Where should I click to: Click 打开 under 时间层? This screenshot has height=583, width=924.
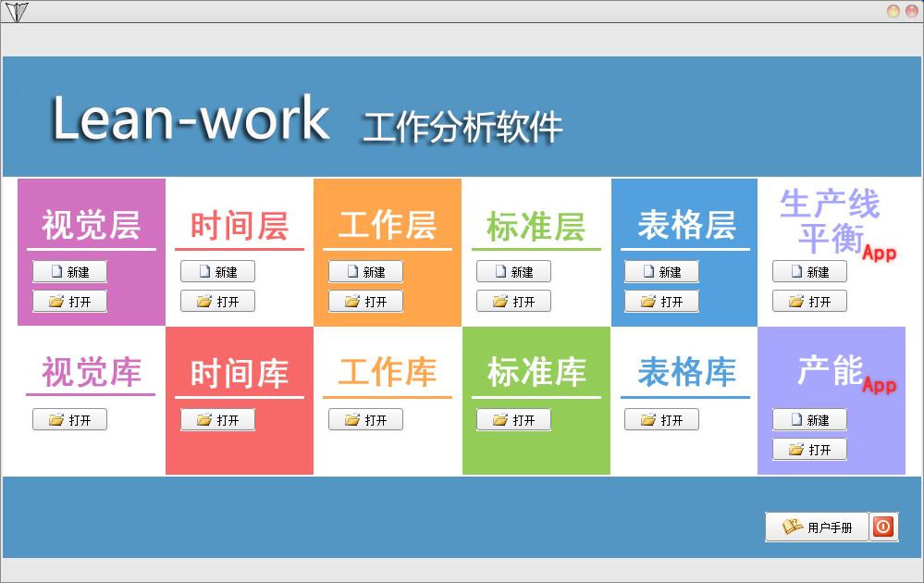click(217, 302)
